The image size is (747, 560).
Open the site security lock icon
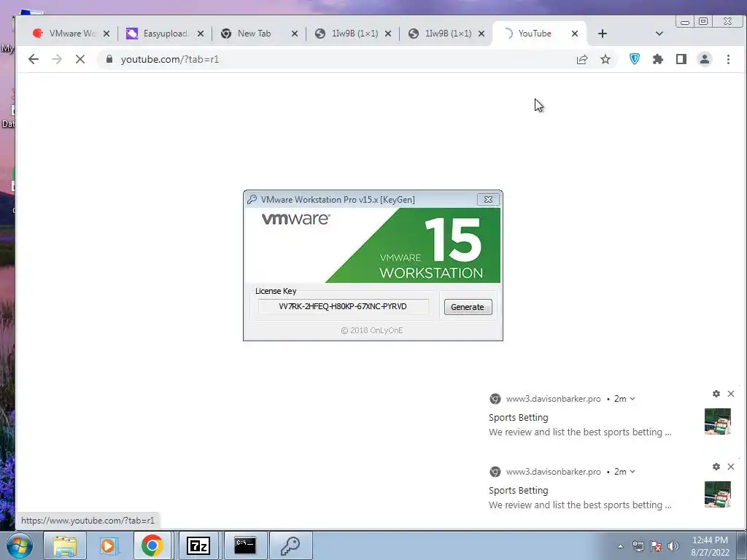click(x=109, y=59)
